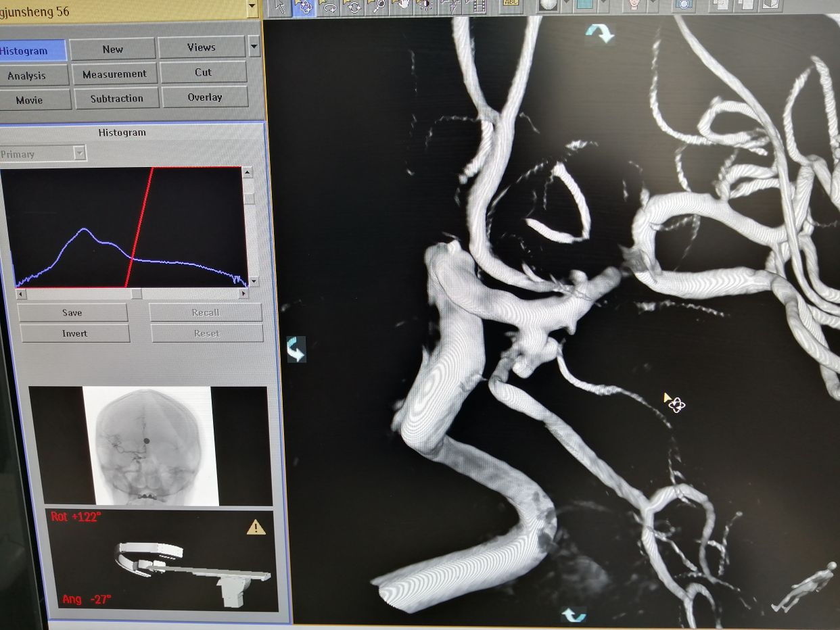Image resolution: width=840 pixels, height=630 pixels.
Task: Click the horizontal histogram slider thumb
Action: click(x=136, y=294)
